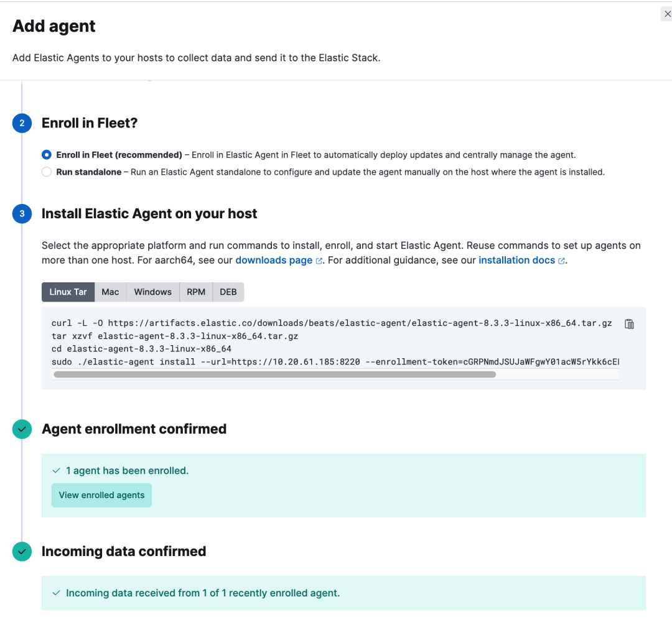Click the step 3 number badge
This screenshot has height=625, width=672.
tap(22, 214)
